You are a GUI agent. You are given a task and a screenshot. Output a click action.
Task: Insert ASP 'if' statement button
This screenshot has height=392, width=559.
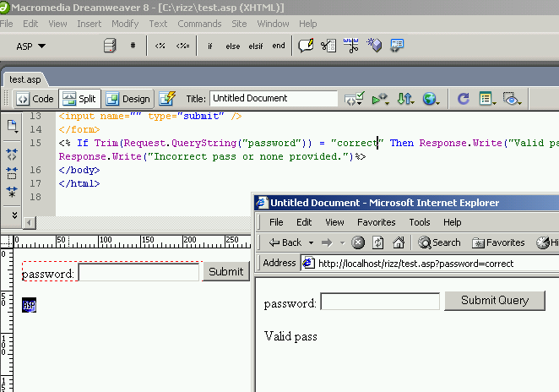(210, 46)
